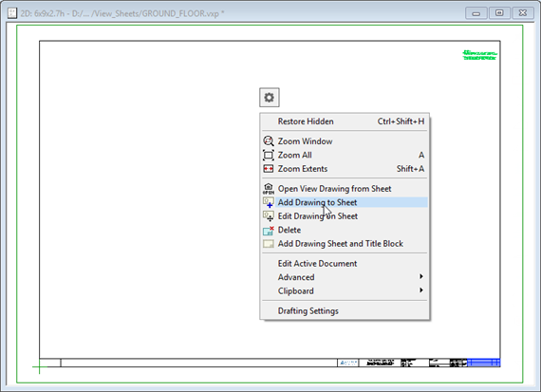Screen dimensions: 541x392
Task: Click the Zoom All icon
Action: tap(269, 155)
